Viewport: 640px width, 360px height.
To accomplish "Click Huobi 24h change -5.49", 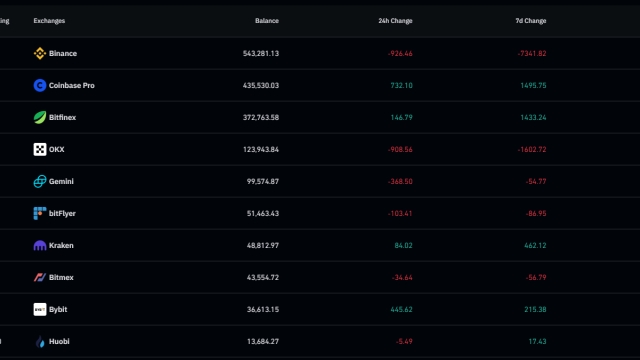I will point(404,341).
